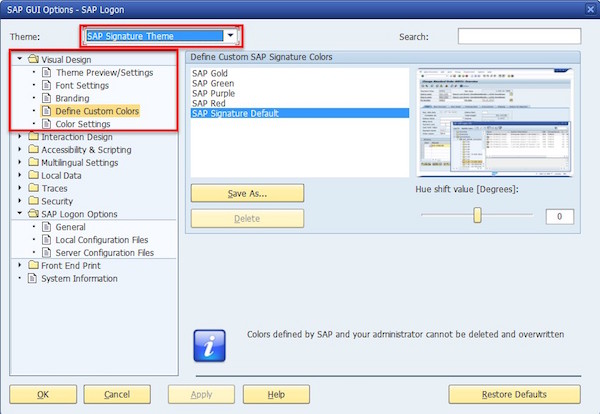This screenshot has width=600, height=414.
Task: Expand the Security node
Action: point(20,200)
